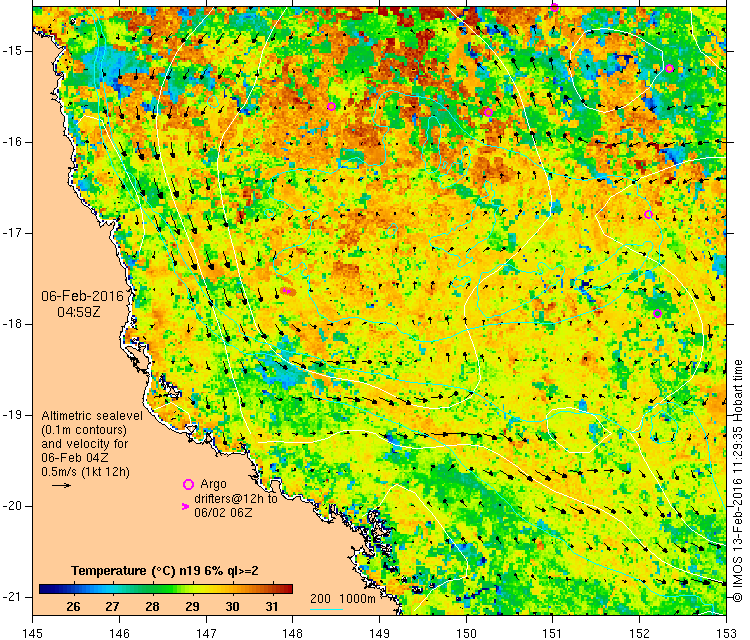
Task: Click the longitude axis label '149'
Action: point(380,633)
